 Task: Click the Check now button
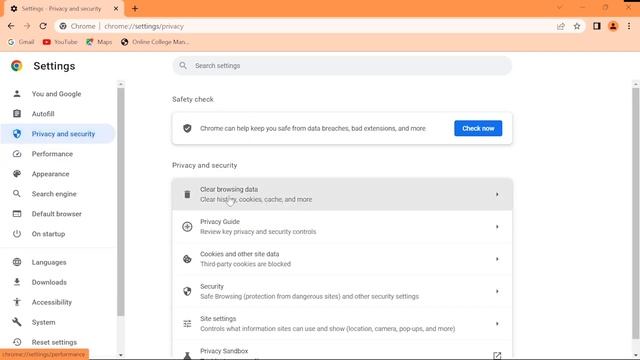[x=478, y=128]
